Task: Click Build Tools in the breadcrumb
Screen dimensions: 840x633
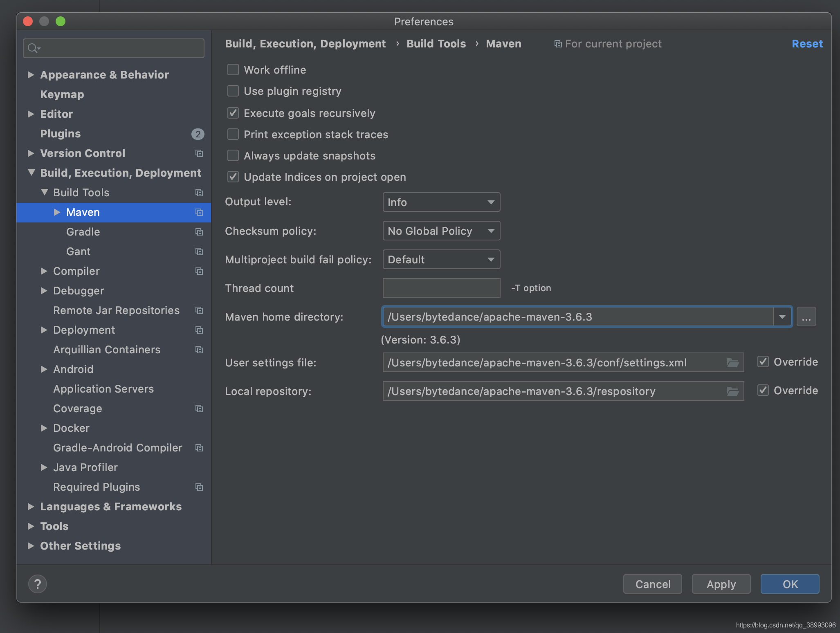Action: tap(436, 44)
